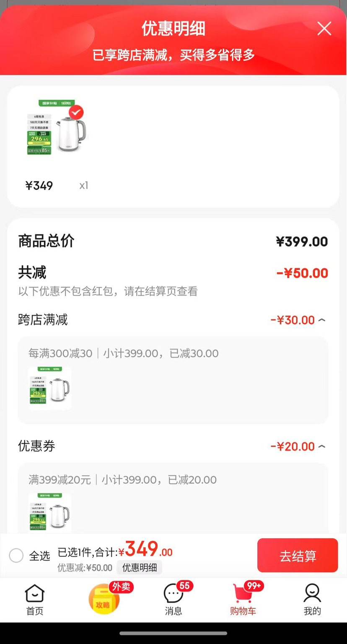
Task: Open the 购物车 shopping cart icon
Action: tap(243, 598)
